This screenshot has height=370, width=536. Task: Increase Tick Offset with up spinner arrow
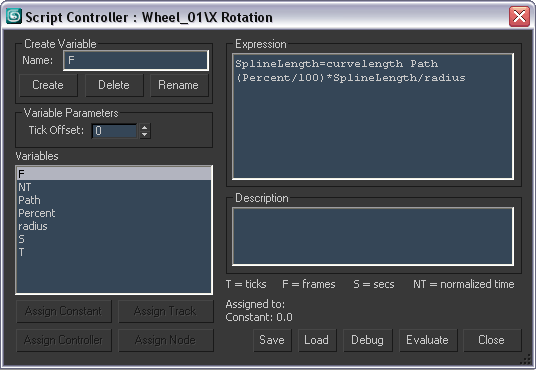point(145,128)
